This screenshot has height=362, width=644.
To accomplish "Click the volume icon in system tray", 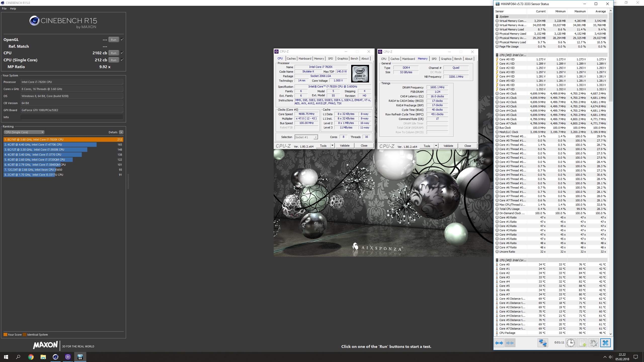I will (x=611, y=357).
